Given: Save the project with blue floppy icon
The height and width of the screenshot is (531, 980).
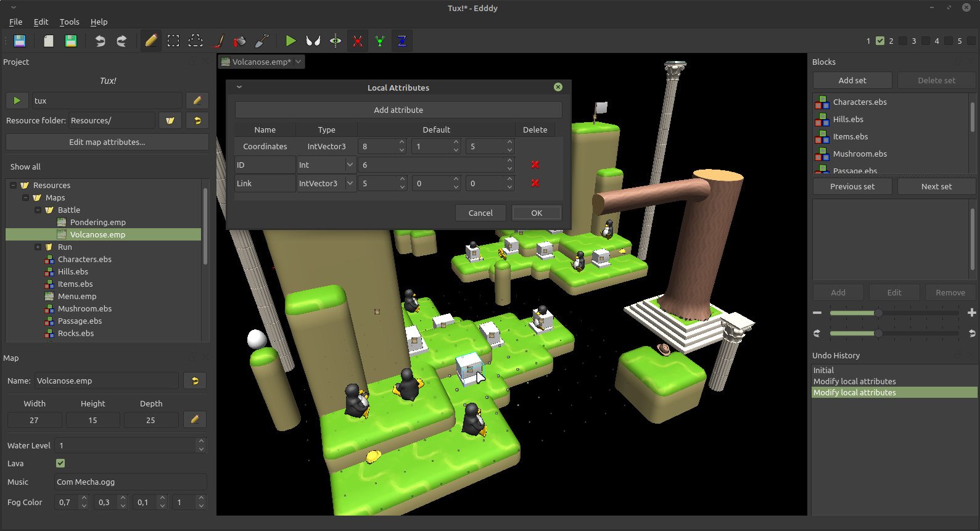Looking at the screenshot, I should [x=20, y=41].
